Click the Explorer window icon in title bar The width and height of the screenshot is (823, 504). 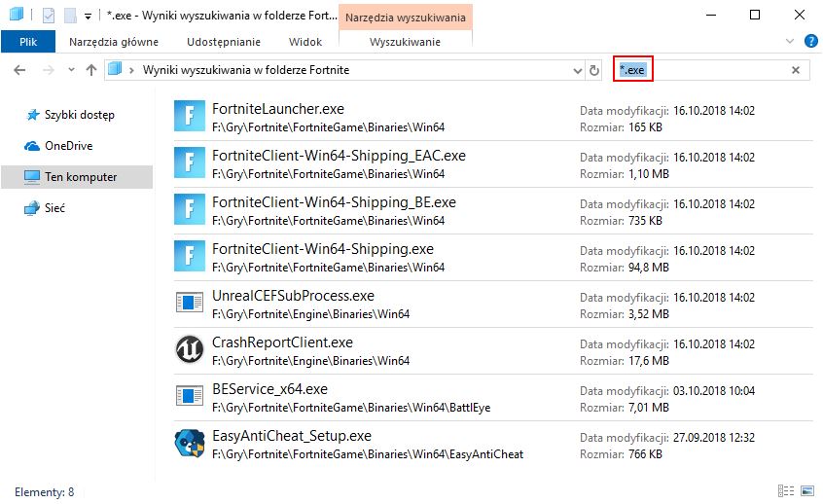pyautogui.click(x=17, y=15)
